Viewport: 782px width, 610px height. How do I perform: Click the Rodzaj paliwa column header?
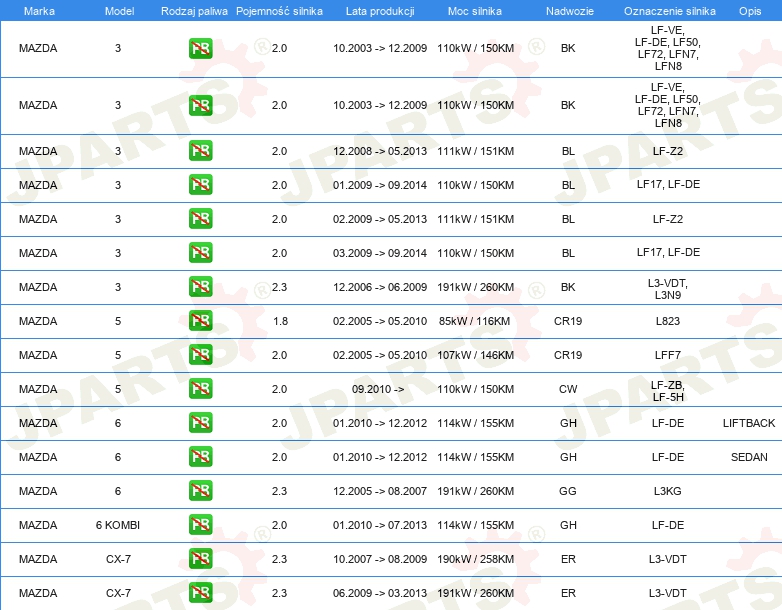[x=193, y=10]
